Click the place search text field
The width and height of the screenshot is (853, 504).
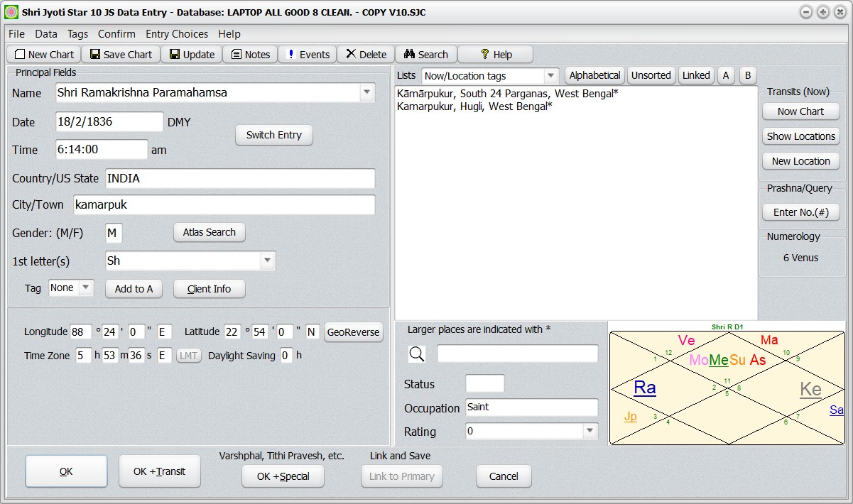click(518, 354)
